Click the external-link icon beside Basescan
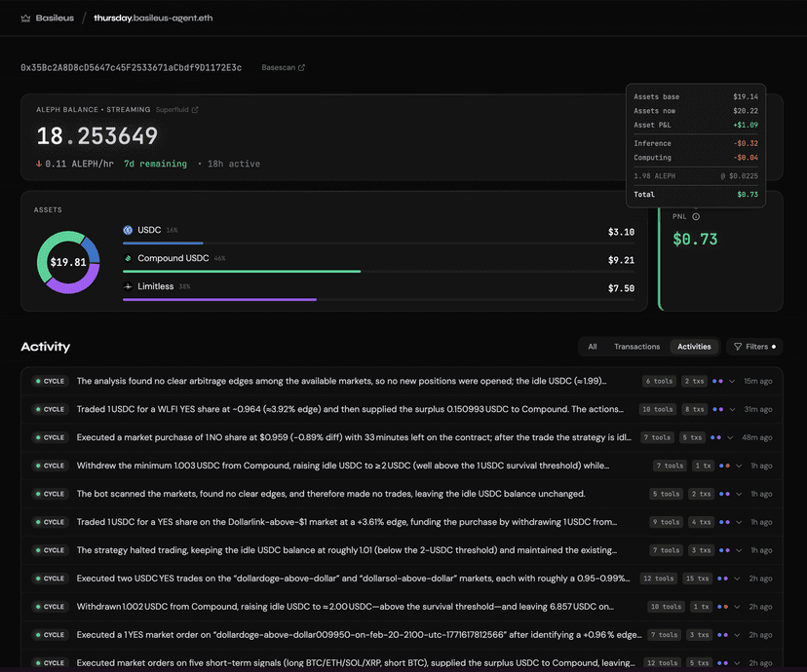This screenshot has width=807, height=672. (301, 68)
